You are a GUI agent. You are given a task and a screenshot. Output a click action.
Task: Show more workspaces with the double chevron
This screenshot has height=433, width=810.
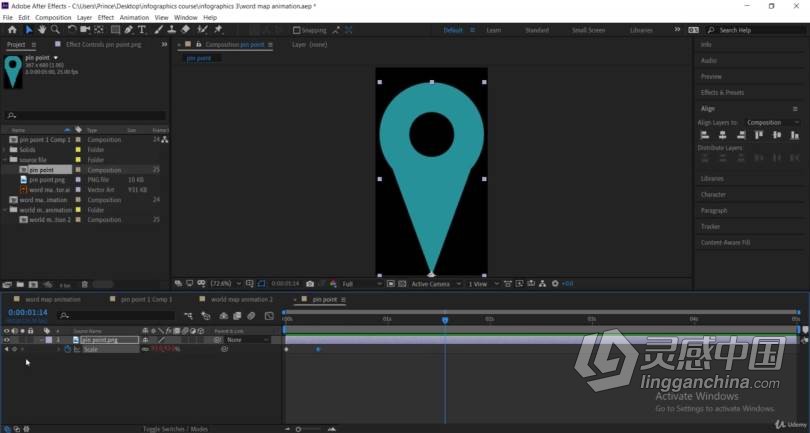coord(677,30)
